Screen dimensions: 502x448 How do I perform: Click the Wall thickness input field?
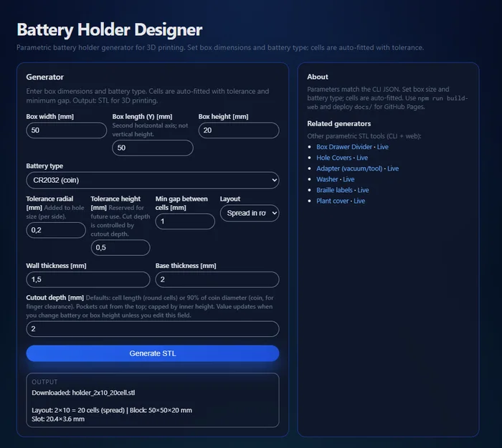88,280
